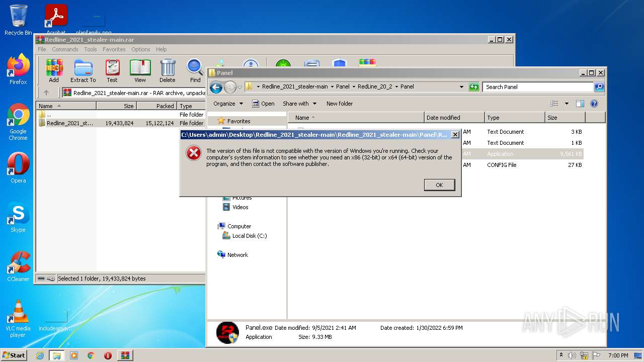Select Local Disk (C:) in navigation pane
Viewport: 644px width, 362px height.
coord(245,236)
